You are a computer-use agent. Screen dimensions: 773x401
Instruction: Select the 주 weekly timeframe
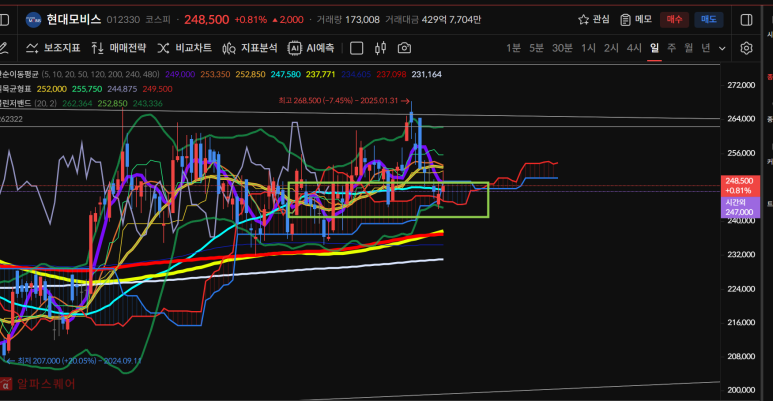click(x=671, y=48)
